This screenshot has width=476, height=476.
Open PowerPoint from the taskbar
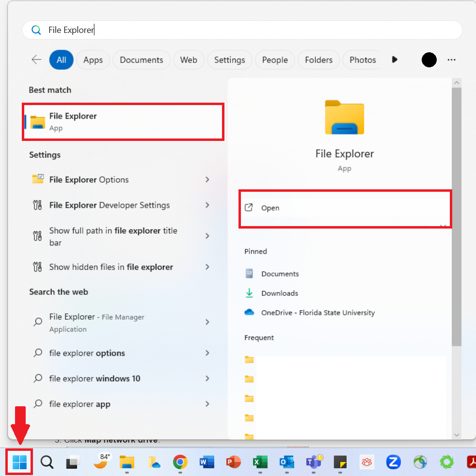point(233,462)
